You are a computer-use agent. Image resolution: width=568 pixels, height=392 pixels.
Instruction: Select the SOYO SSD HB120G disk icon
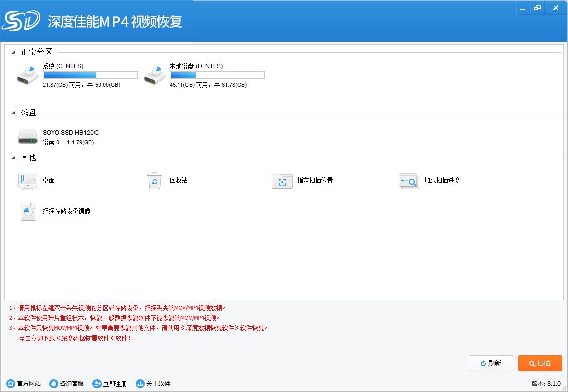pos(28,136)
